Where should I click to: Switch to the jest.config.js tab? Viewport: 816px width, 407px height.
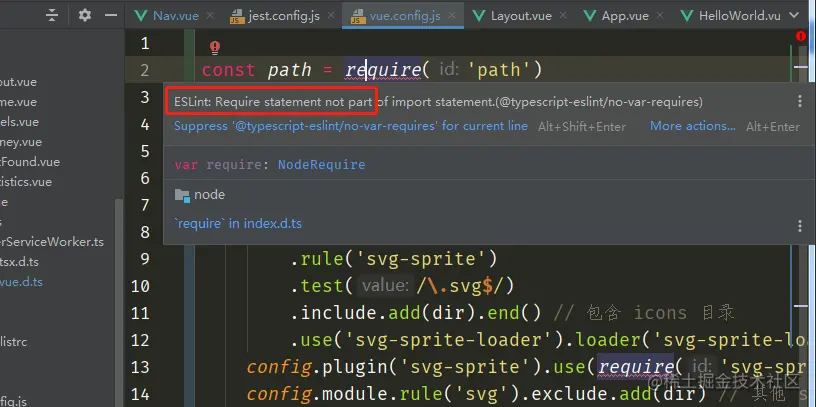pos(284,16)
